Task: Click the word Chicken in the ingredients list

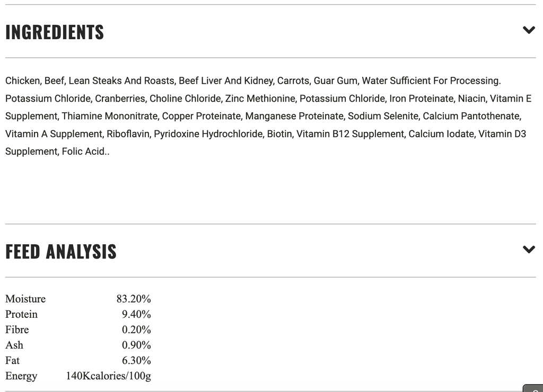Action: tap(22, 81)
